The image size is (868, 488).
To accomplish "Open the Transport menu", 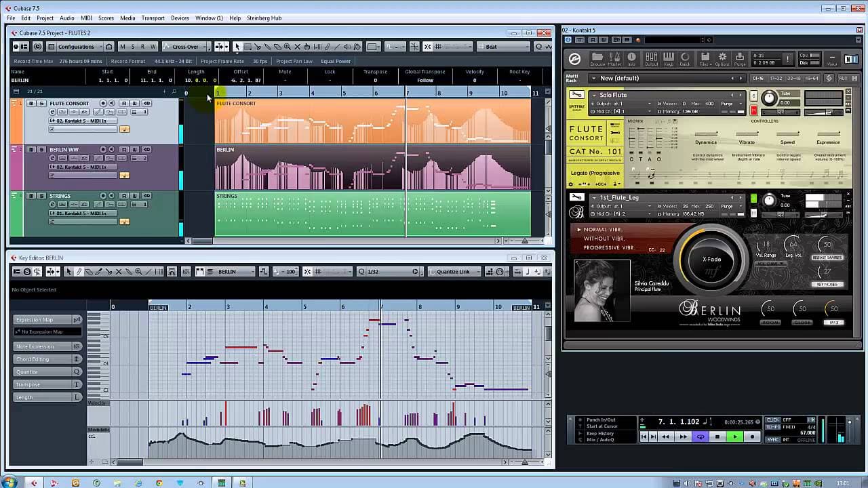I will (153, 18).
